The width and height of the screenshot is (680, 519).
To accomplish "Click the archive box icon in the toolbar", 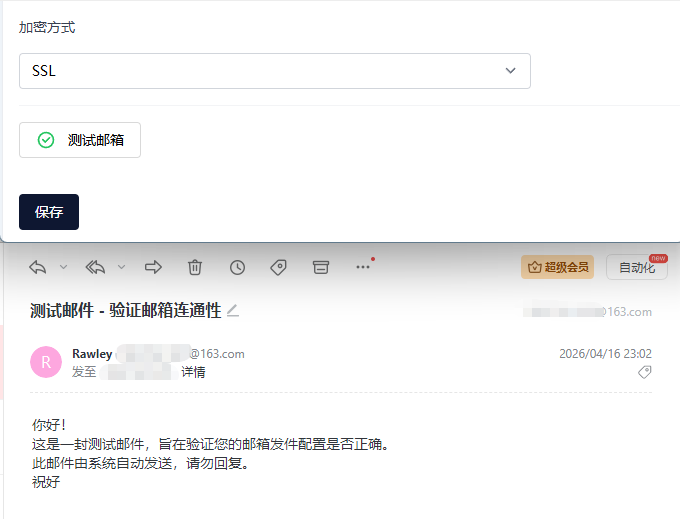I will tap(321, 267).
